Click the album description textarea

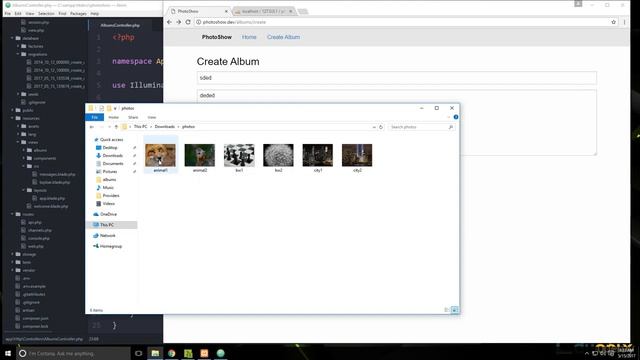pyautogui.click(x=396, y=122)
